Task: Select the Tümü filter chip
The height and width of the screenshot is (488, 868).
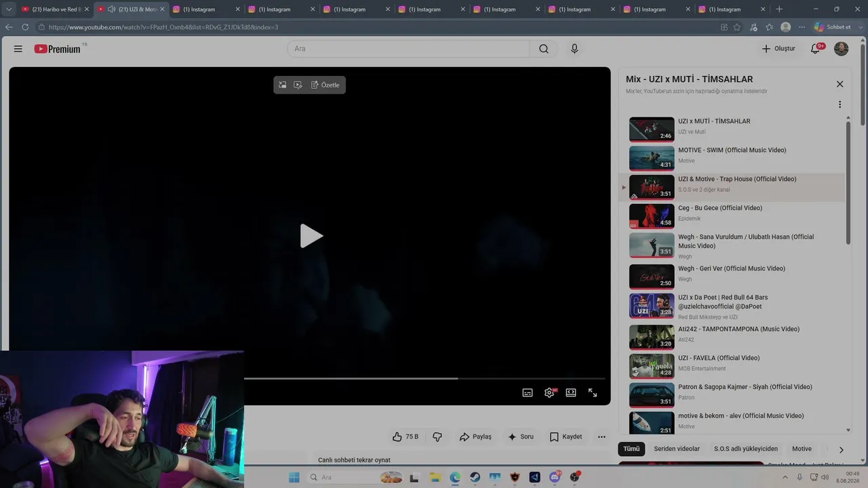Action: tap(631, 449)
